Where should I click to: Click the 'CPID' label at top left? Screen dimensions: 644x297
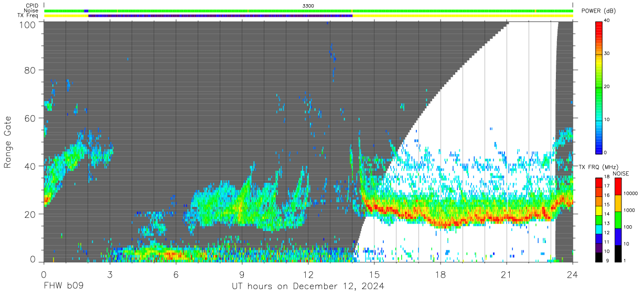tap(31, 6)
